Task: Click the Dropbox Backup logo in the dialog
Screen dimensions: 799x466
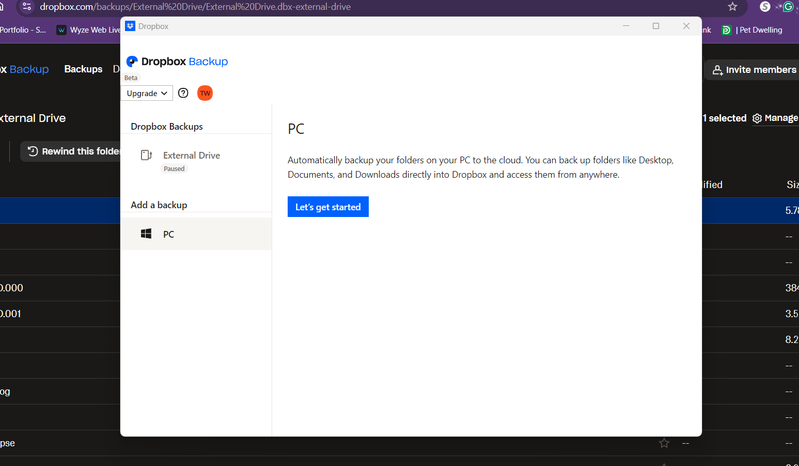Action: point(178,61)
